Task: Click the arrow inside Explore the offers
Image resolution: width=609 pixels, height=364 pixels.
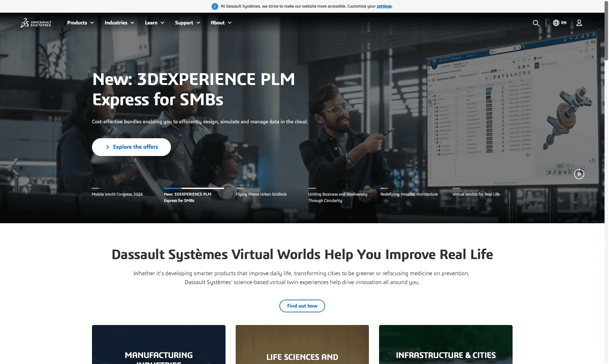Action: coord(108,147)
